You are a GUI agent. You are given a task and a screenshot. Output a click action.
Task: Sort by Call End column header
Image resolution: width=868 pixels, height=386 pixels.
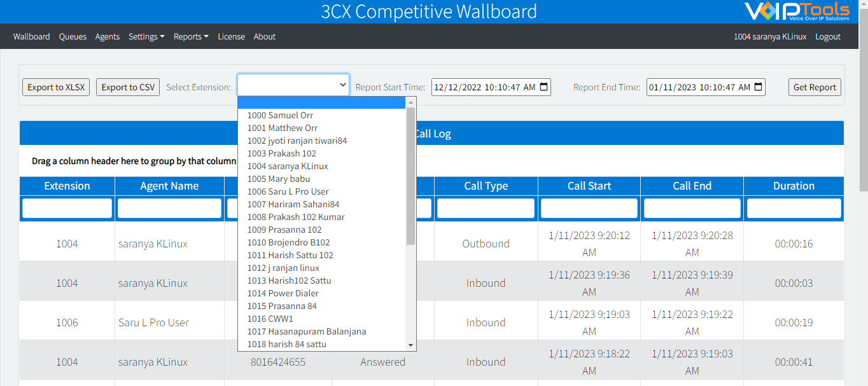(692, 186)
